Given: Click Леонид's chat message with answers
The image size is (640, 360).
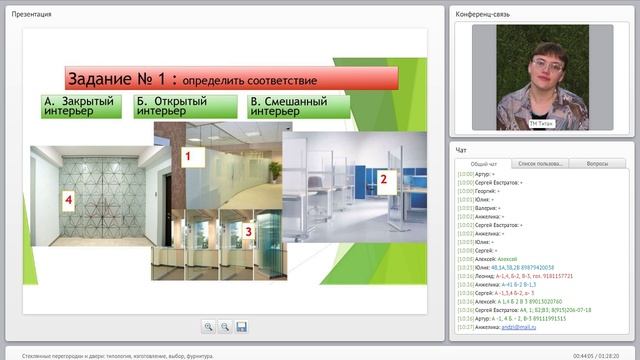Looking at the screenshot, I should coord(515,276).
